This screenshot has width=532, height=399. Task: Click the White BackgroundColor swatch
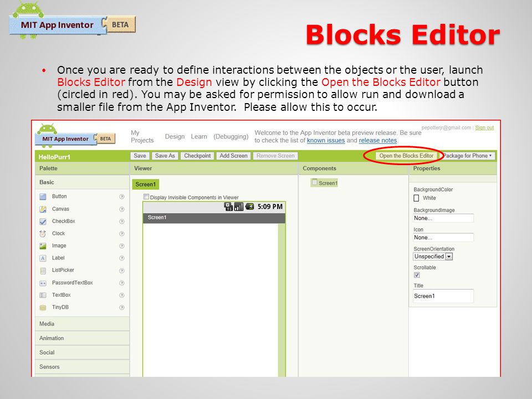416,198
